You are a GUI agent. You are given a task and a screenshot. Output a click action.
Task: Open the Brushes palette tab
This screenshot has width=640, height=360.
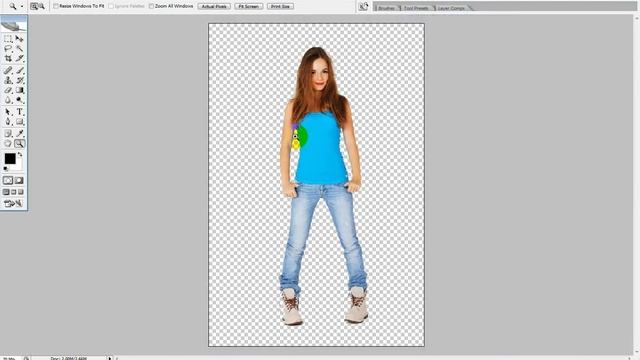click(x=387, y=8)
